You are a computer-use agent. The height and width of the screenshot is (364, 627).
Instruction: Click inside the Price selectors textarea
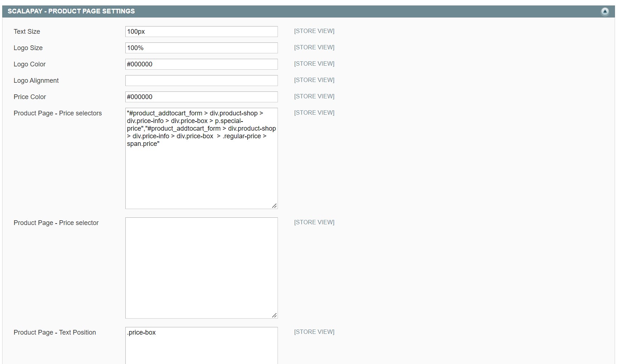point(201,158)
